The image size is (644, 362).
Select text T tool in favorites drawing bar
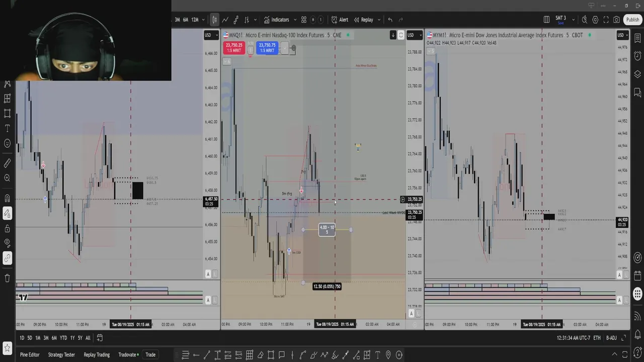pyautogui.click(x=377, y=355)
